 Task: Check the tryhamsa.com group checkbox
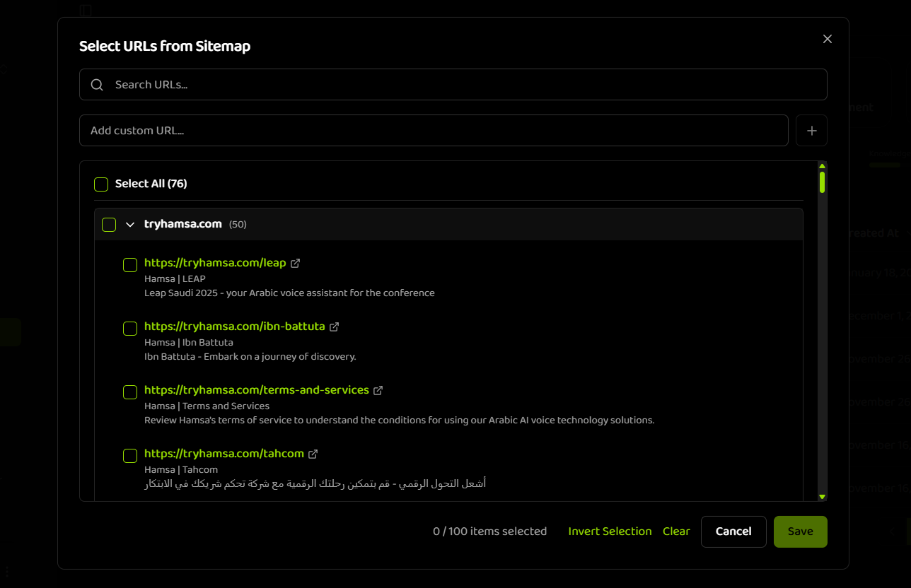coord(108,224)
